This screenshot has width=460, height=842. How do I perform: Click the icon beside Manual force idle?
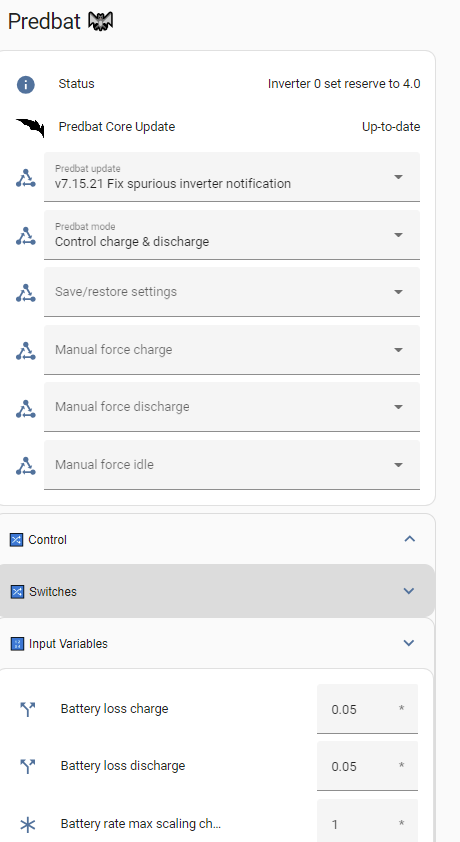pyautogui.click(x=25, y=466)
